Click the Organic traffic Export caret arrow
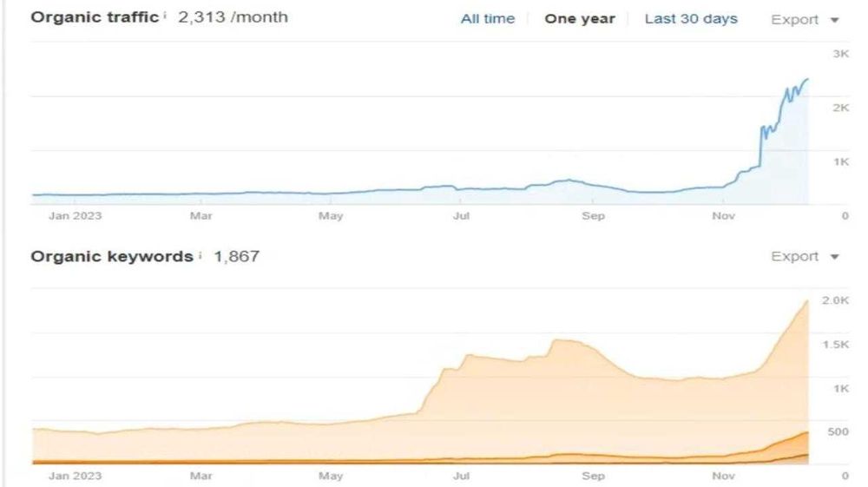 (835, 20)
